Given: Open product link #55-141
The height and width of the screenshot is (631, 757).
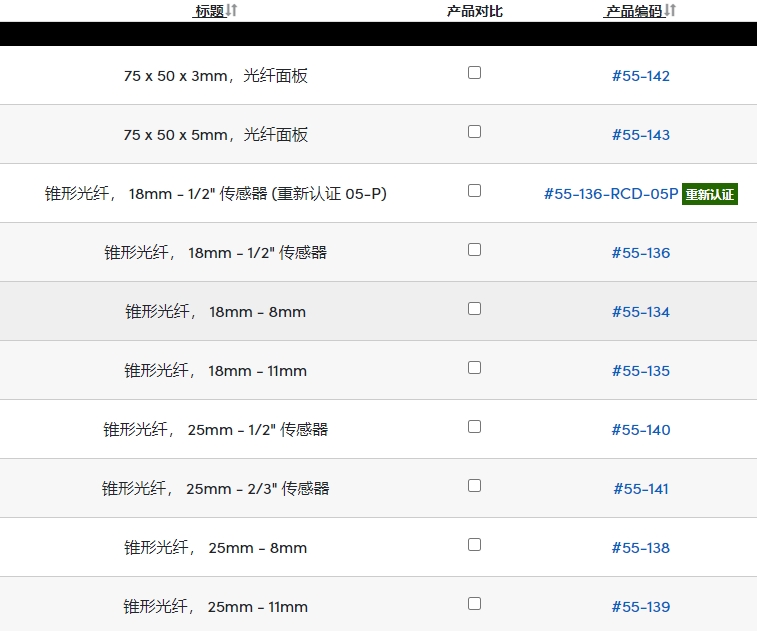Looking at the screenshot, I should (641, 489).
